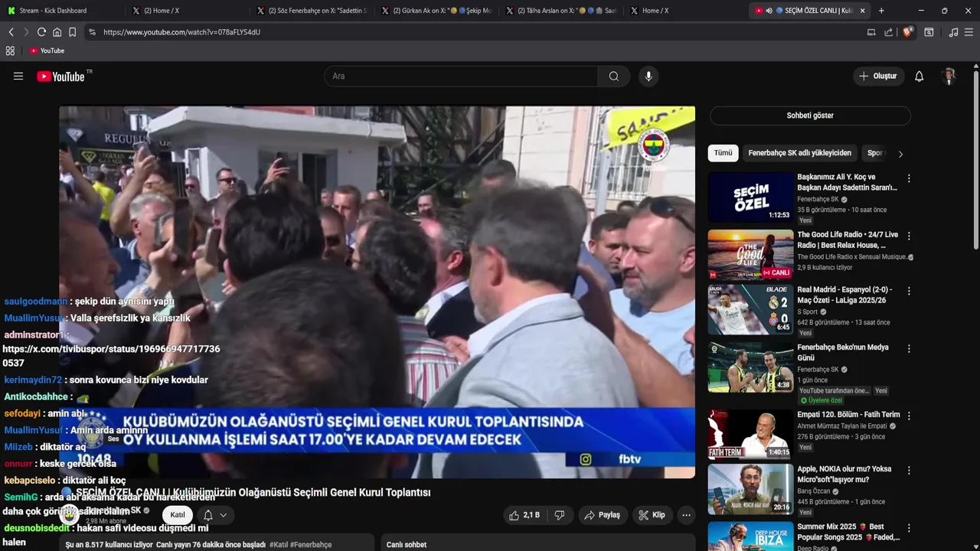Open Fenerbahçe Beko'nun Medya Günü title
This screenshot has height=551, width=980.
(843, 353)
